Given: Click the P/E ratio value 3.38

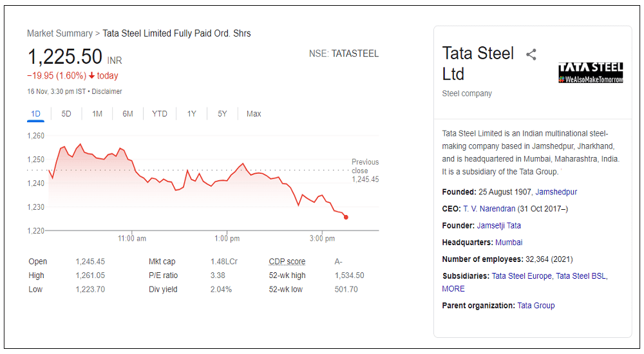Looking at the screenshot, I should point(218,275).
